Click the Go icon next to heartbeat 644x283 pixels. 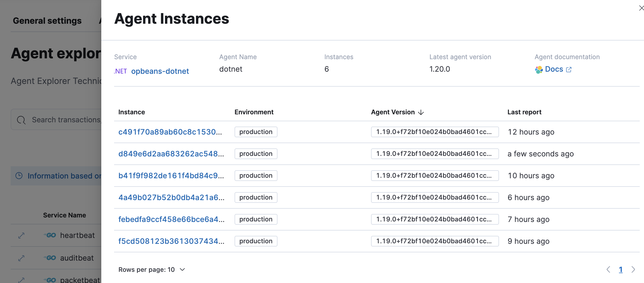50,235
